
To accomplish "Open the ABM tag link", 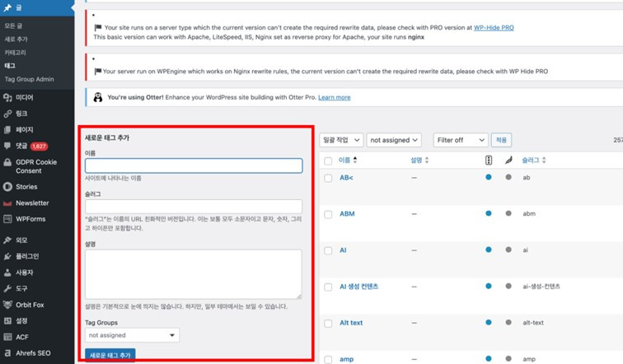I will [347, 213].
